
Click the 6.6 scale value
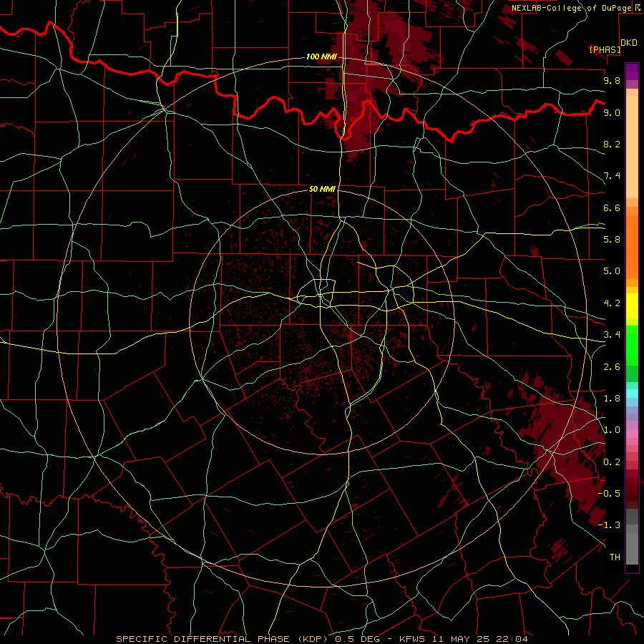point(612,208)
